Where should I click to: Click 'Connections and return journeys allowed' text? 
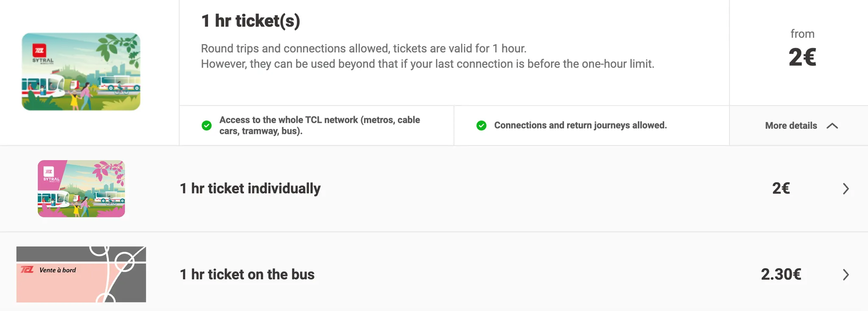pos(580,125)
